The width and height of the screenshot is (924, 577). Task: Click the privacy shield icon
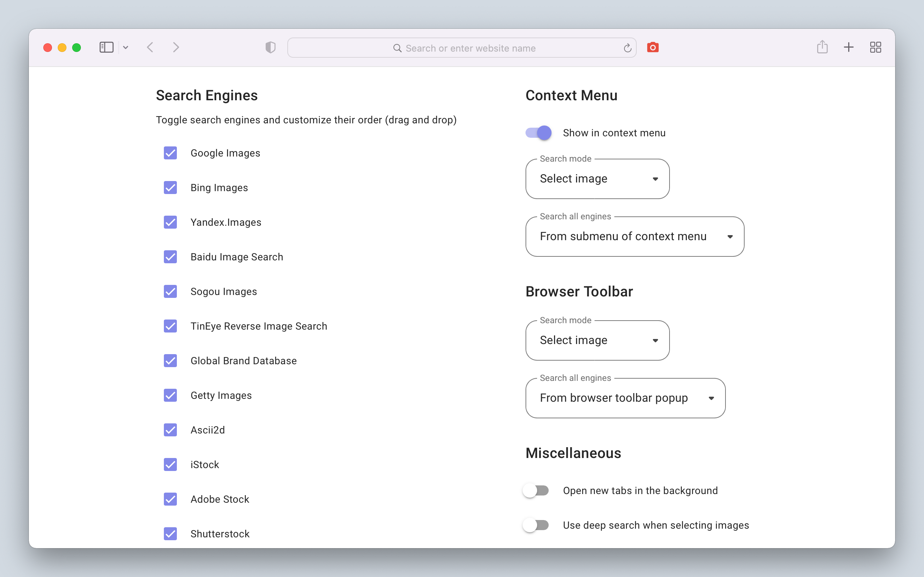pos(270,47)
